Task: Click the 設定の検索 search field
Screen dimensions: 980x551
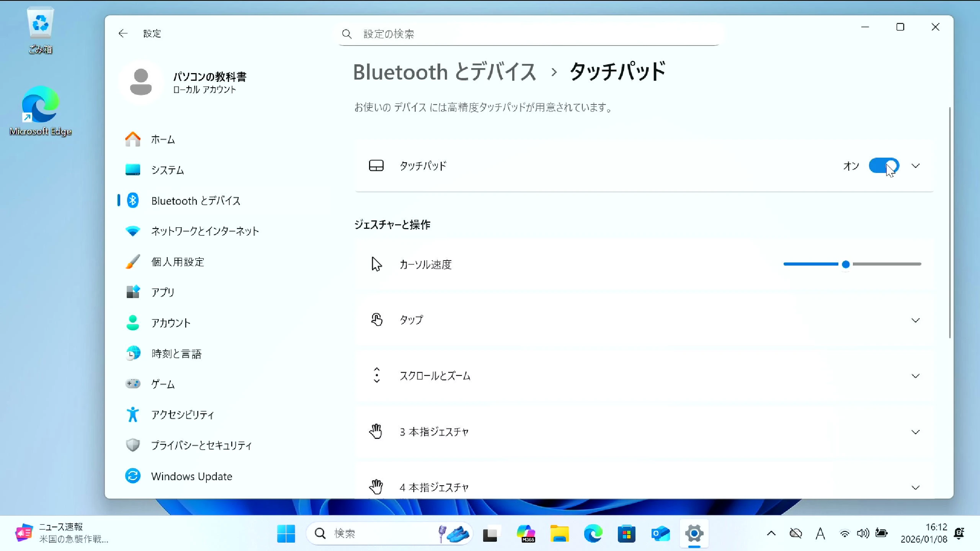Action: click(x=528, y=34)
